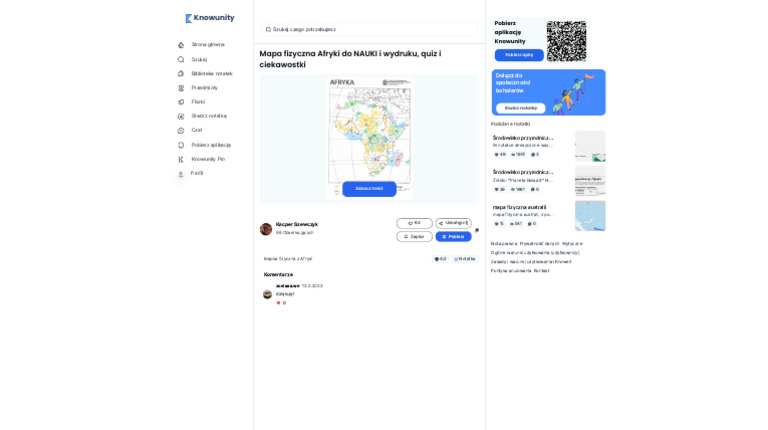Open the Fiszki sidebar icon
Screen dimensions: 768x430
[x=181, y=102]
